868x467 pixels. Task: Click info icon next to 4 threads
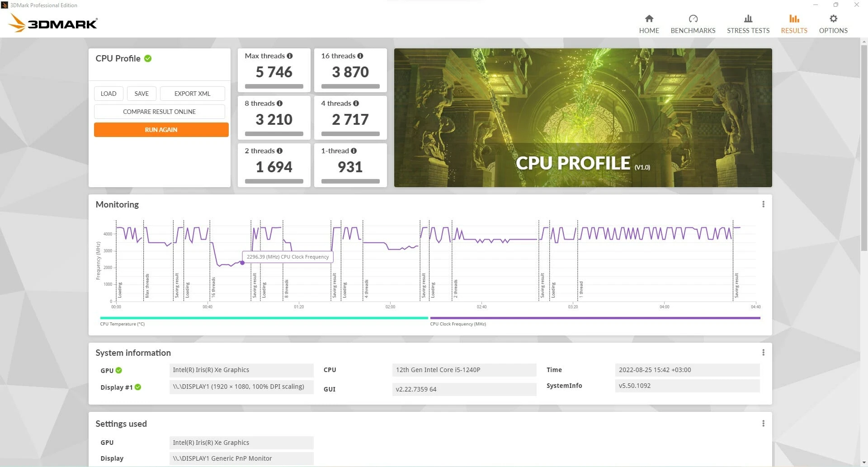point(356,104)
